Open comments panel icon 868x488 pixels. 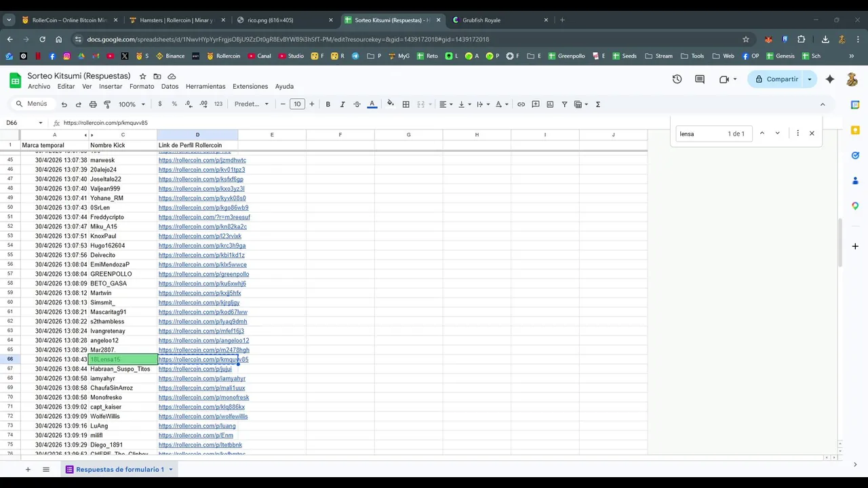(700, 79)
